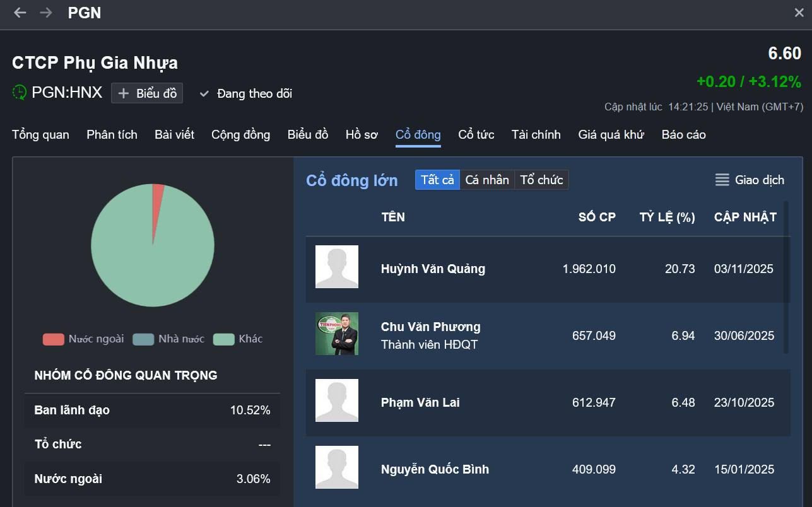Filter shareholders by Tổ chức
The height and width of the screenshot is (507, 812).
tap(541, 180)
